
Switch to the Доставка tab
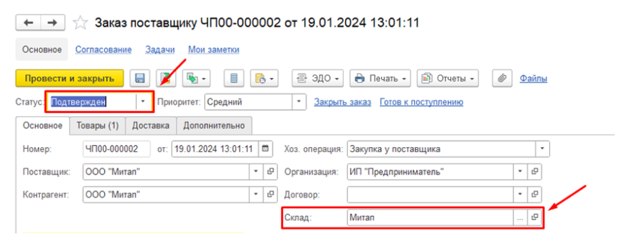click(x=151, y=126)
